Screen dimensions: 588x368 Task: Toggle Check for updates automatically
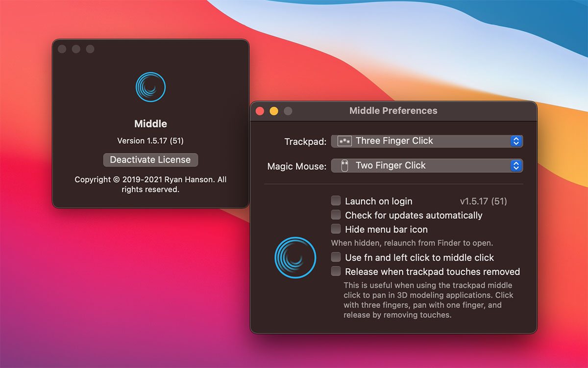coord(336,215)
